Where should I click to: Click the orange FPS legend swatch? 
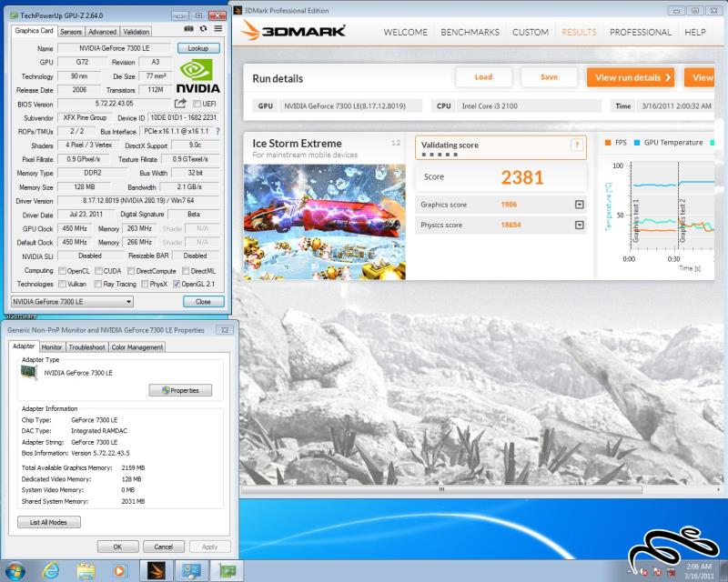pyautogui.click(x=608, y=143)
